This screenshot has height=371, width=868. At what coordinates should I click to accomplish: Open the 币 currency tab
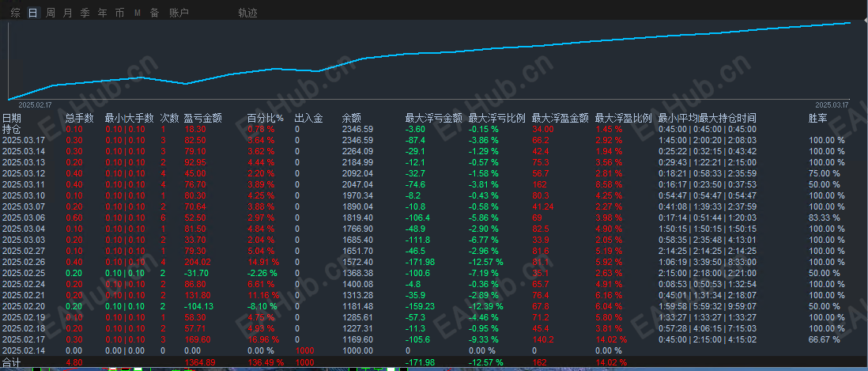pos(119,13)
